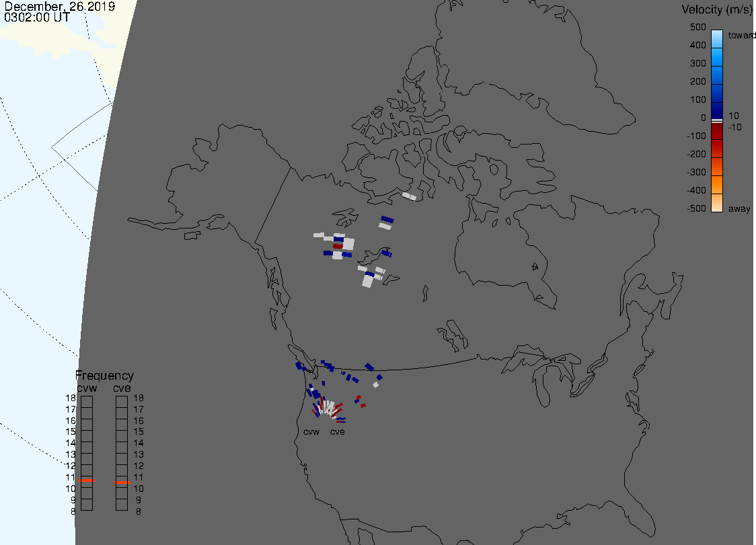756x545 pixels.
Task: Click the -400 velocity scale label
Action: (696, 190)
